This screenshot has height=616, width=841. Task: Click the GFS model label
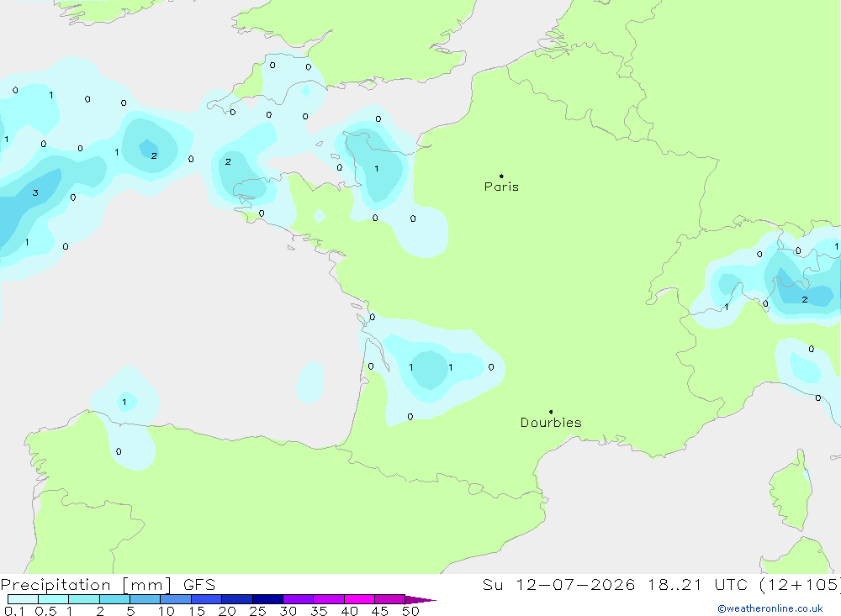click(199, 585)
